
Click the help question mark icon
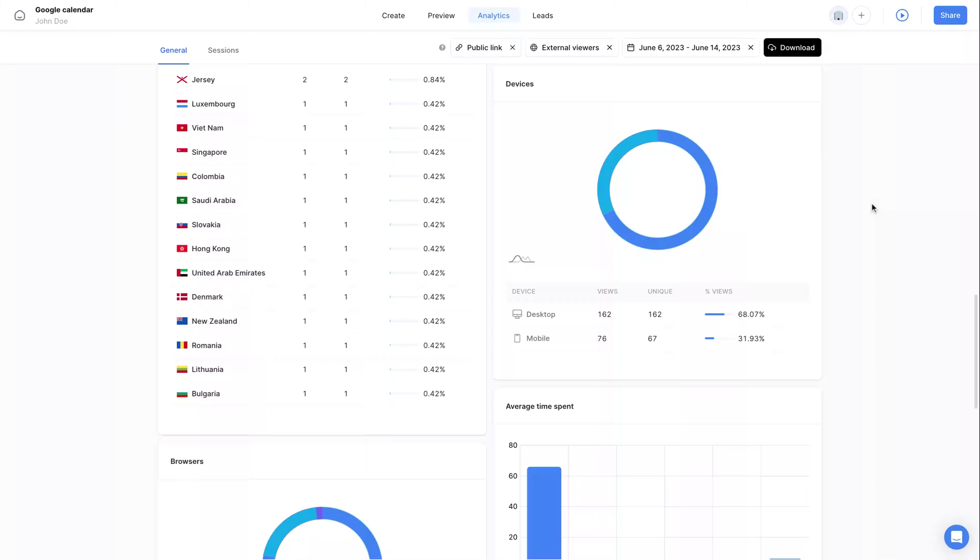coord(442,47)
